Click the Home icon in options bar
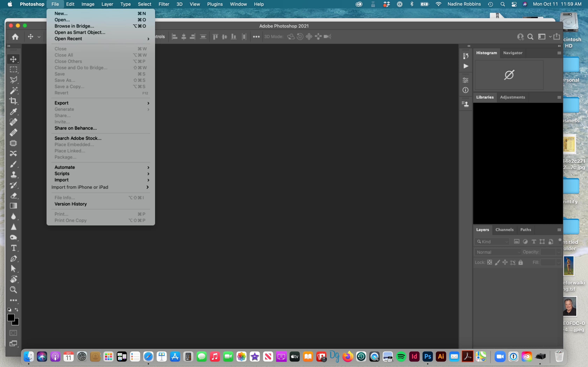 pyautogui.click(x=15, y=37)
